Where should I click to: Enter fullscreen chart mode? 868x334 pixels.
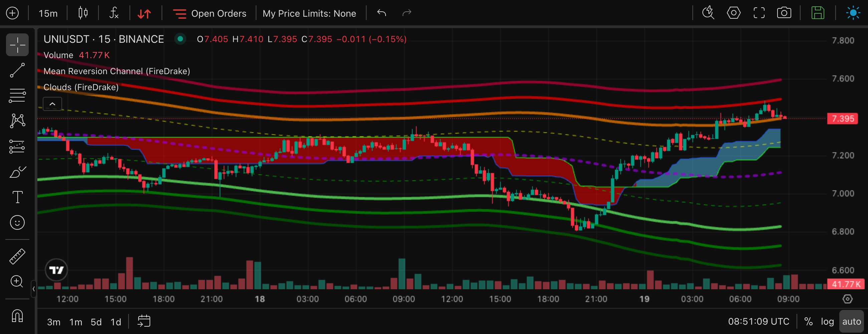tap(759, 13)
